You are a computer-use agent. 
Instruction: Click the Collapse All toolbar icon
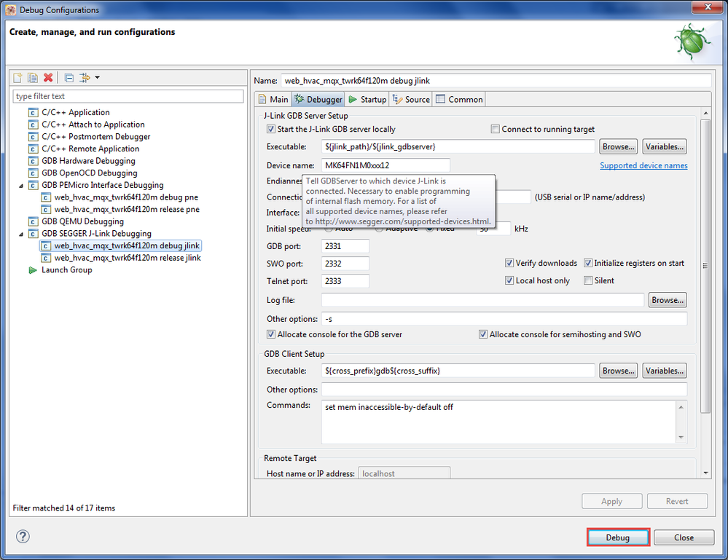69,77
